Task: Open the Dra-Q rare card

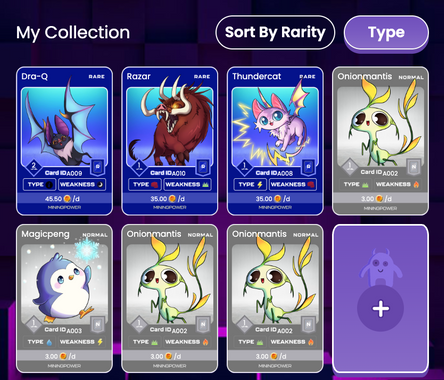Action: coord(64,141)
